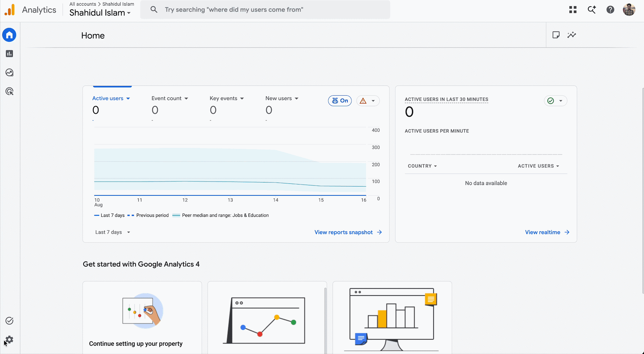The height and width of the screenshot is (354, 644).
Task: Click Continue setting up your property card
Action: click(142, 317)
